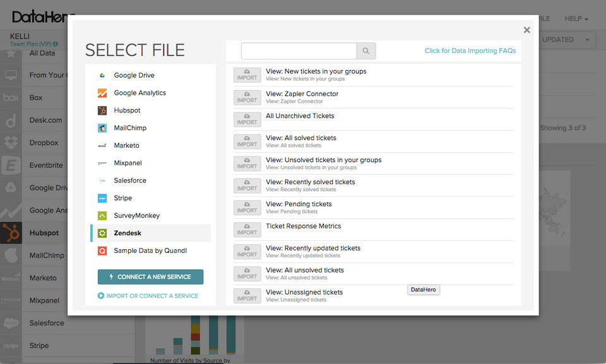This screenshot has width=606, height=364.
Task: Open Import or Connect a Service link
Action: 152,296
